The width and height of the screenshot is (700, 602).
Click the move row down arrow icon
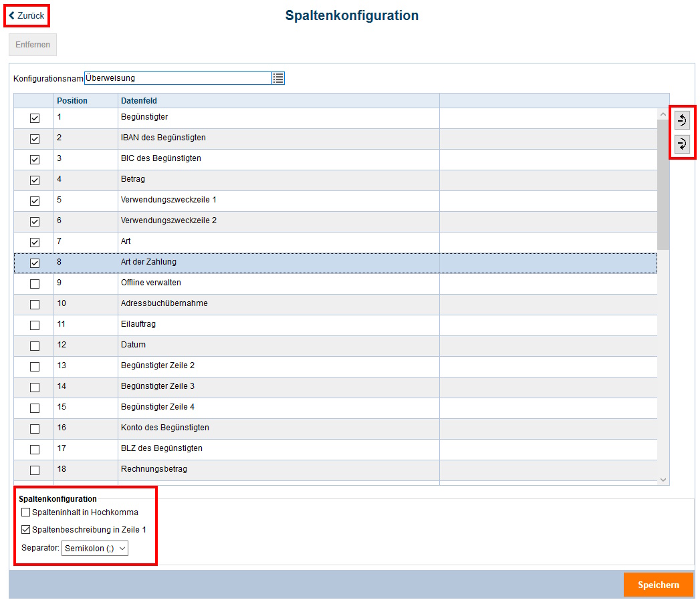click(682, 144)
